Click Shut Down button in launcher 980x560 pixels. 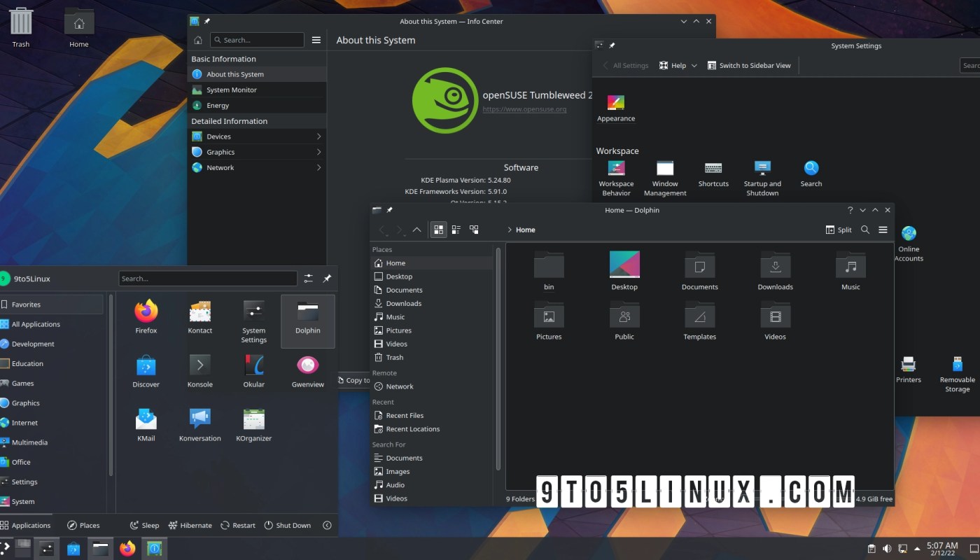tap(288, 525)
